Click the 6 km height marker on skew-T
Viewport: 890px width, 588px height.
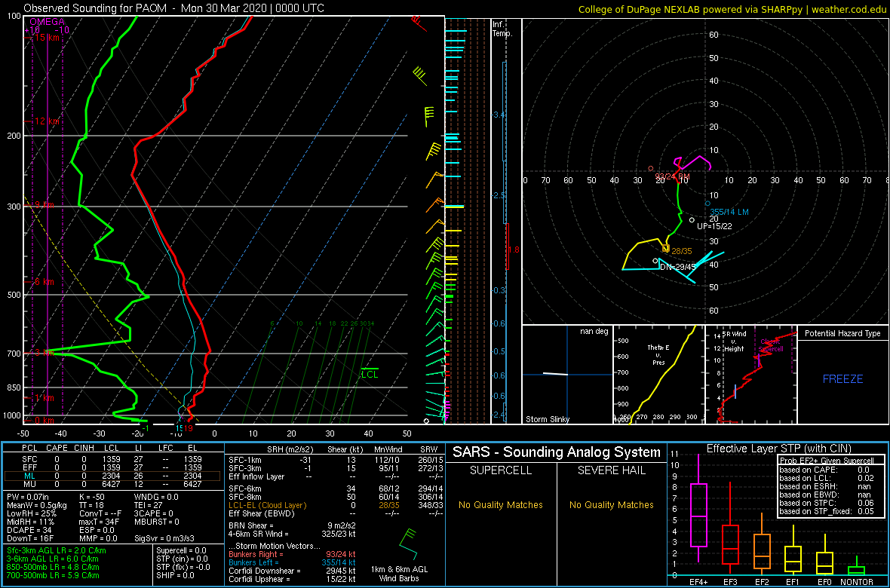(44, 282)
